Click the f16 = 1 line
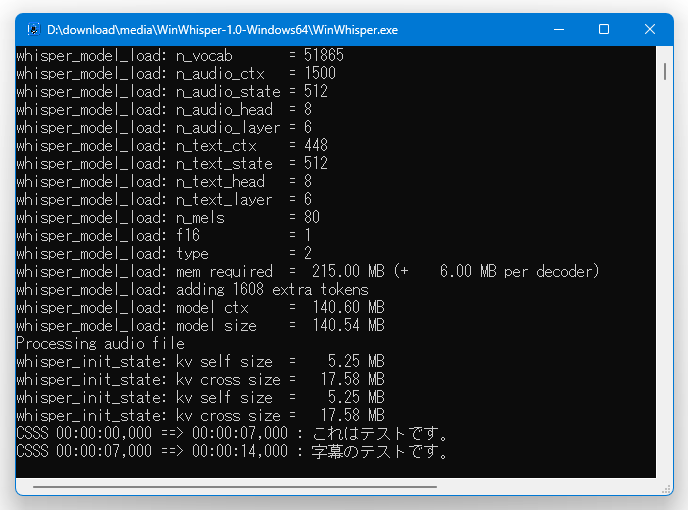Image resolution: width=688 pixels, height=510 pixels. pos(164,236)
